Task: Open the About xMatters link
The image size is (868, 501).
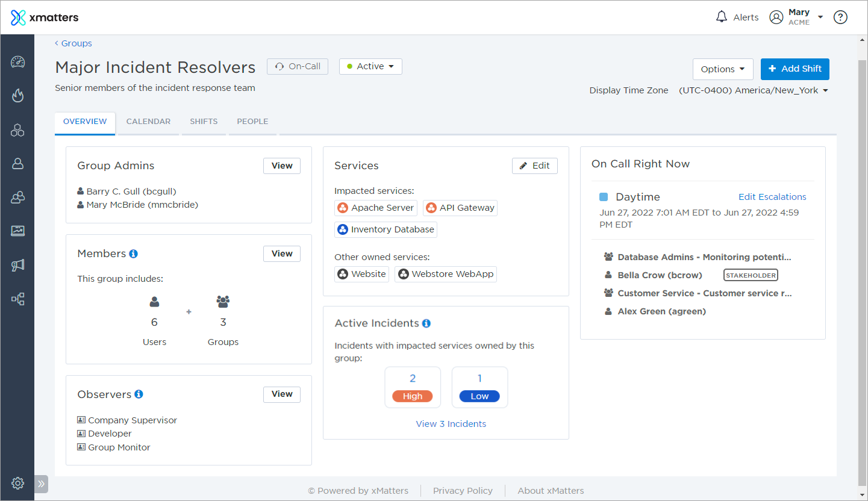Action: pos(551,491)
